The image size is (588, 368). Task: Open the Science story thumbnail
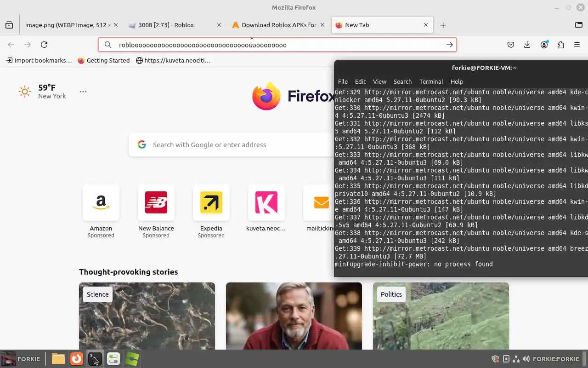point(147,316)
